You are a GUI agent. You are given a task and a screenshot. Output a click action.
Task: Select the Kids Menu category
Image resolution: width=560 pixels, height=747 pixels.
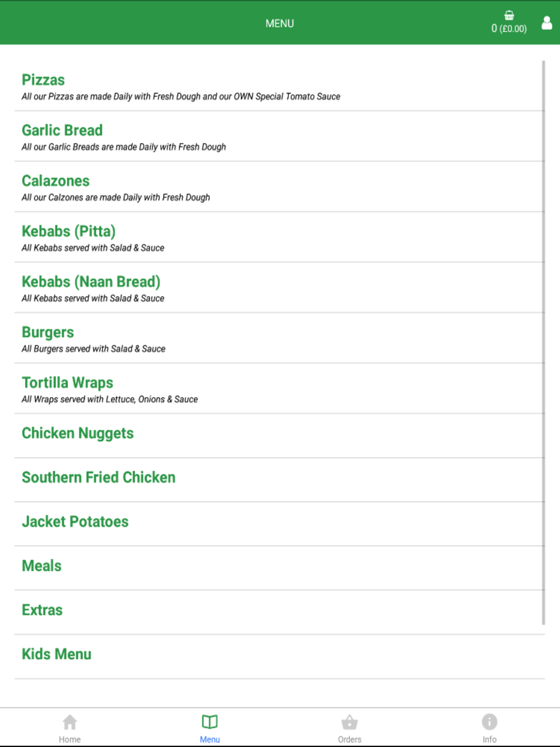pyautogui.click(x=279, y=657)
